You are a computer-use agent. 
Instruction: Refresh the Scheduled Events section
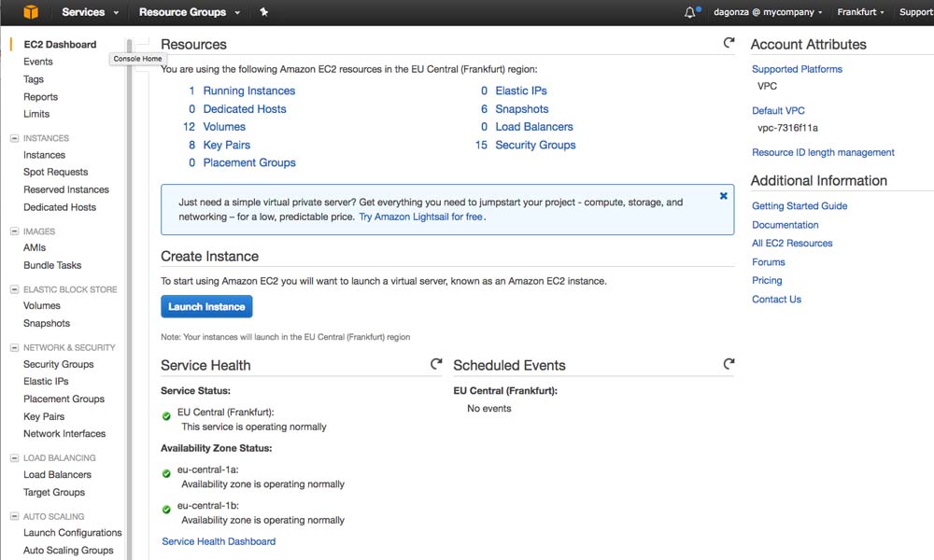tap(729, 364)
